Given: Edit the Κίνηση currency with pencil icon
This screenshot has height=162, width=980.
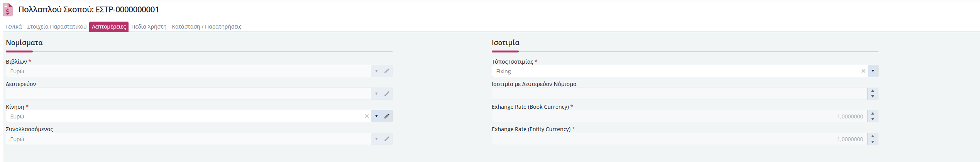Looking at the screenshot, I should [387, 116].
